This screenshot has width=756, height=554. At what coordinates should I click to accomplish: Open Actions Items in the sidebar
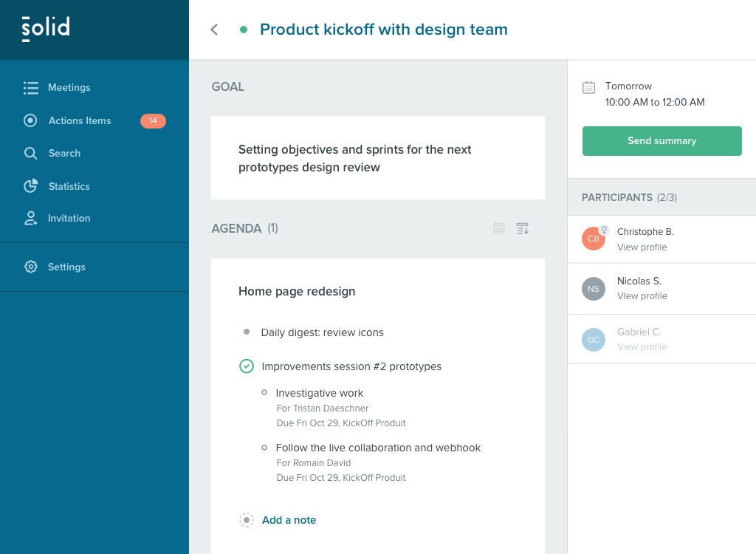click(79, 120)
